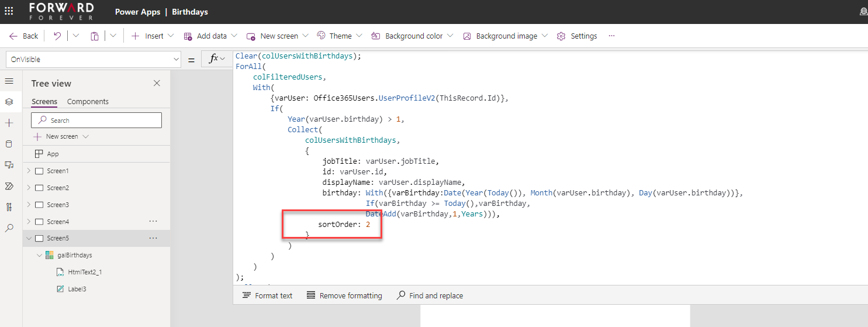Open the Data icon in left rail
Viewport: 868px width, 327px height.
tap(9, 144)
